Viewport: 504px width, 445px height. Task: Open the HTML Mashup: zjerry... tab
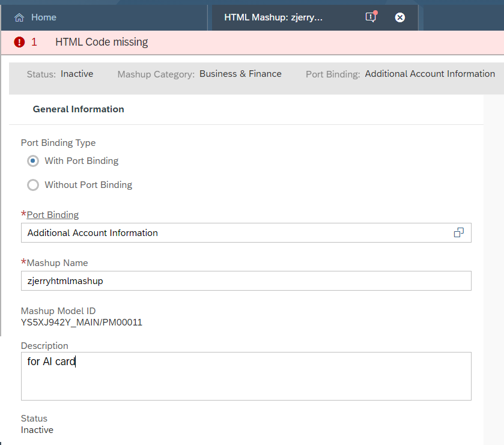click(x=273, y=17)
